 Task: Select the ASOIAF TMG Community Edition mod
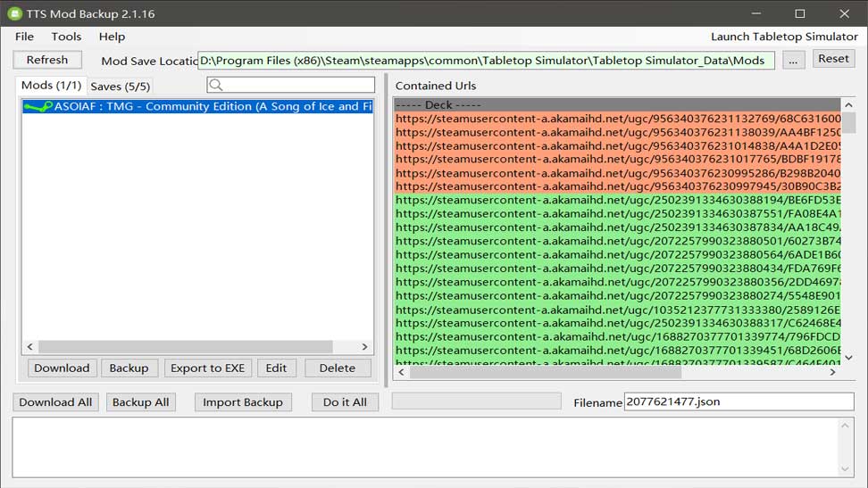point(197,107)
